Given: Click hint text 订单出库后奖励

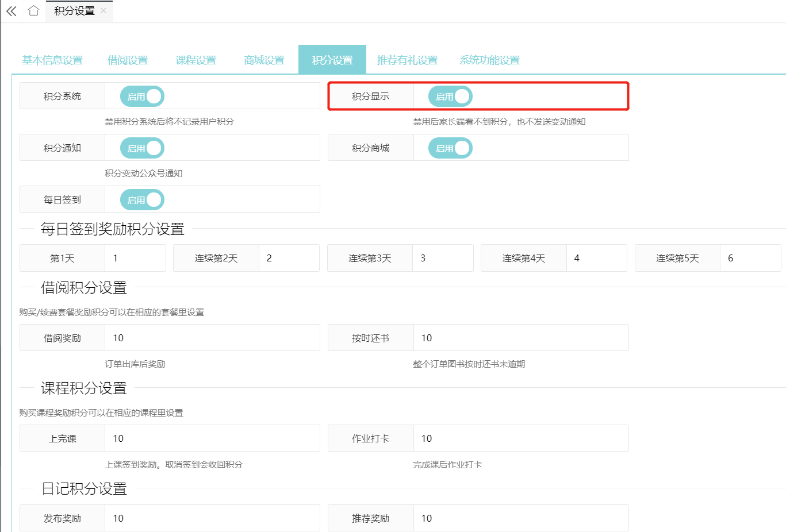Looking at the screenshot, I should 135,364.
